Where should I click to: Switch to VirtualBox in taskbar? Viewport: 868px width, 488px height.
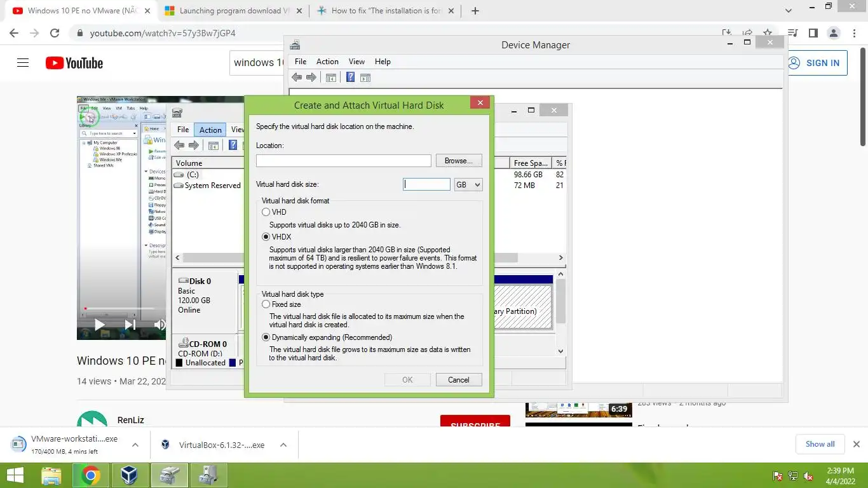pyautogui.click(x=130, y=475)
